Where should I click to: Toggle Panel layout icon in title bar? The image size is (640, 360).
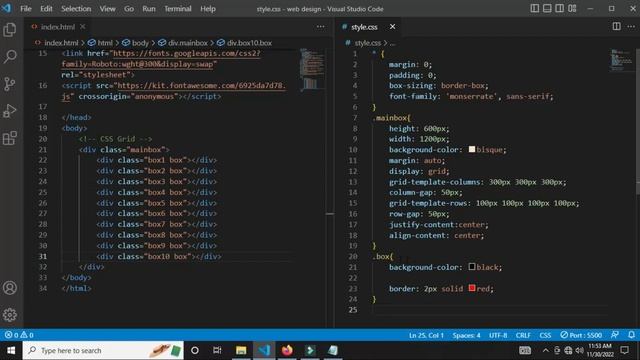point(547,9)
